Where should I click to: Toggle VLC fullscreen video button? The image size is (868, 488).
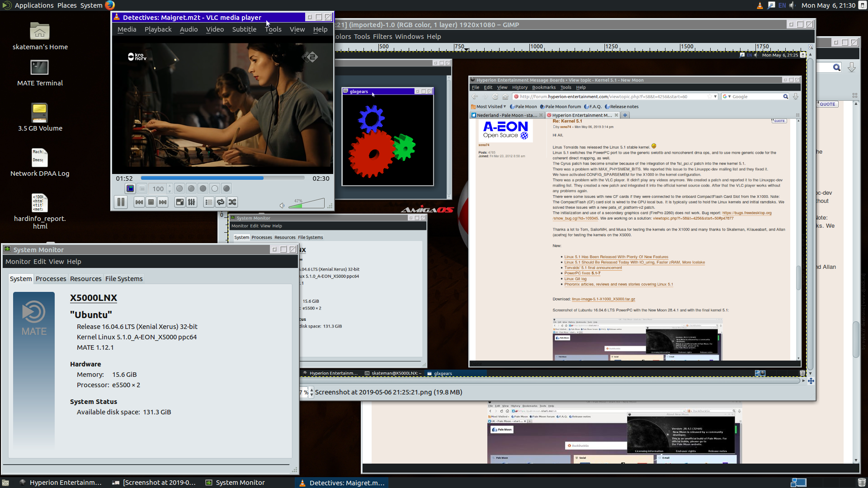(x=180, y=202)
